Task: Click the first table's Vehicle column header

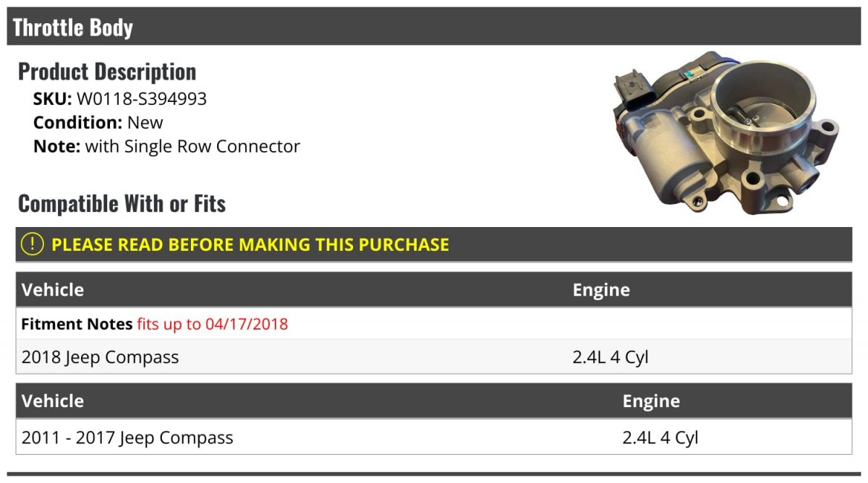Action: [53, 290]
